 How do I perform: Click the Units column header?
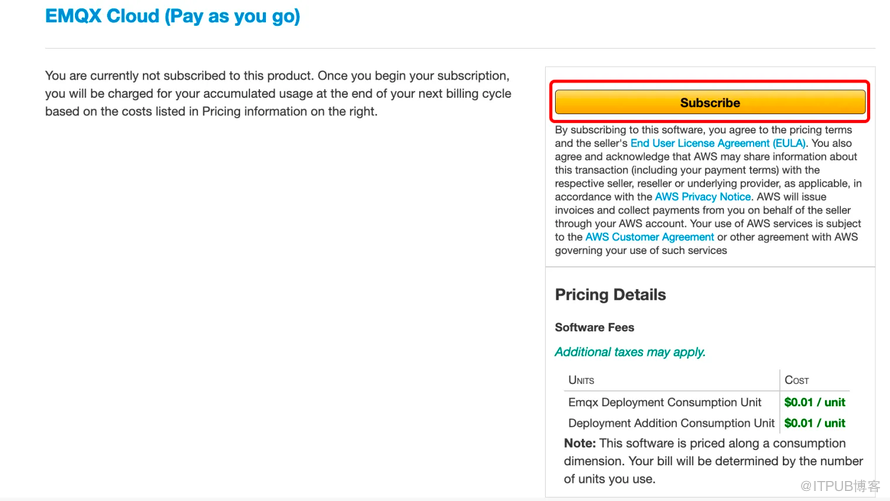click(581, 380)
